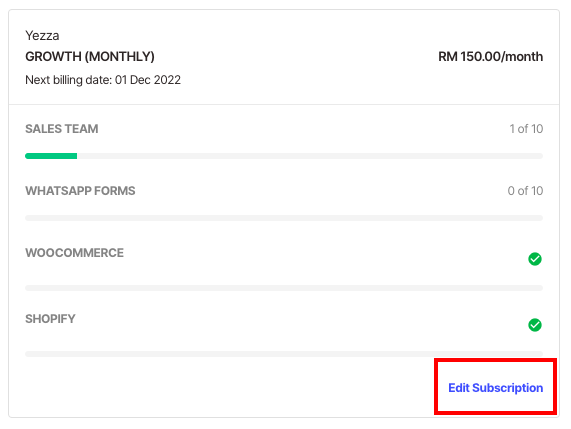Click the word 'Subscription' in blue link
Screen dimensions: 571x429
point(508,388)
